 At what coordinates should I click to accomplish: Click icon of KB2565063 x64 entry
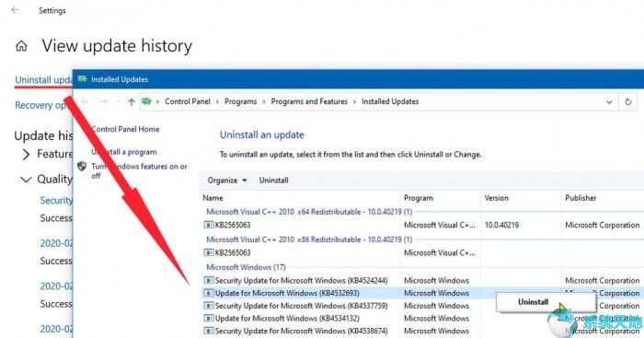click(209, 225)
